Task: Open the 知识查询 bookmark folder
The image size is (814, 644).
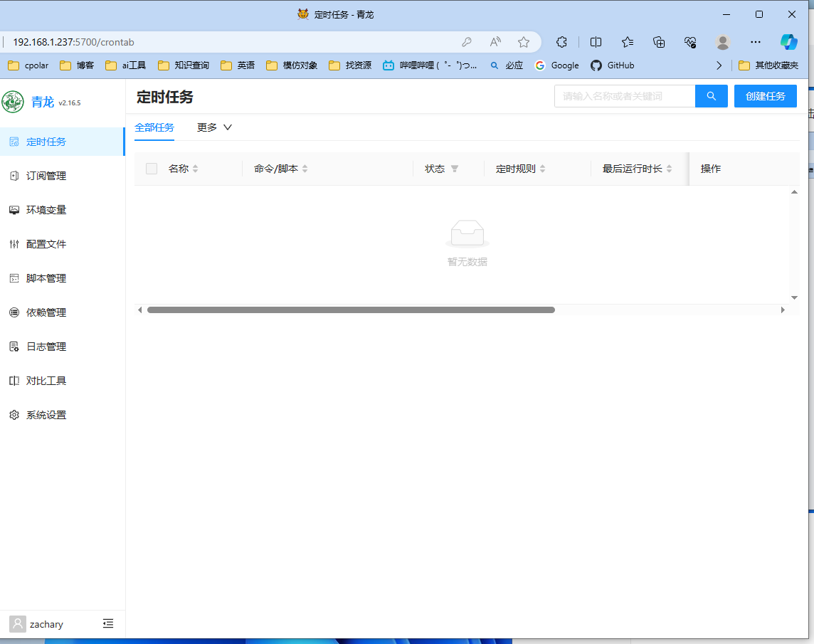Action: 184,65
